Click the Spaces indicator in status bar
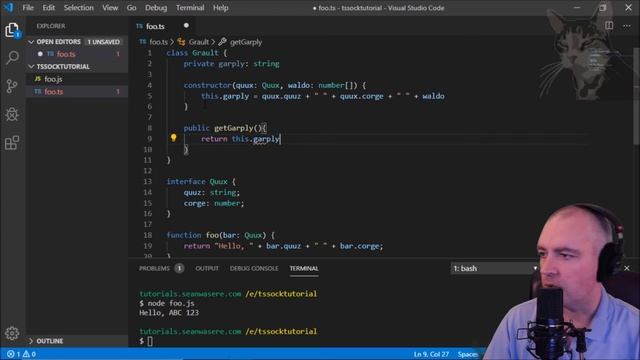This screenshot has width=640, height=360. tap(468, 354)
